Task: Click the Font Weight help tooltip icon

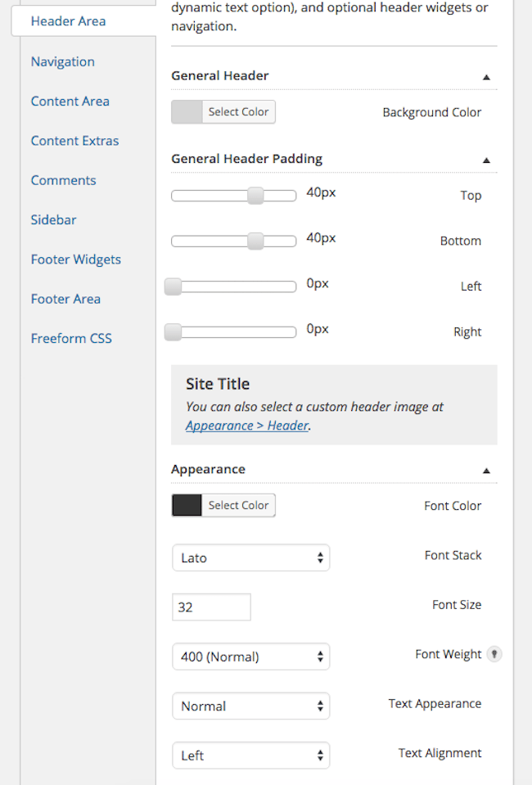Action: coord(494,654)
